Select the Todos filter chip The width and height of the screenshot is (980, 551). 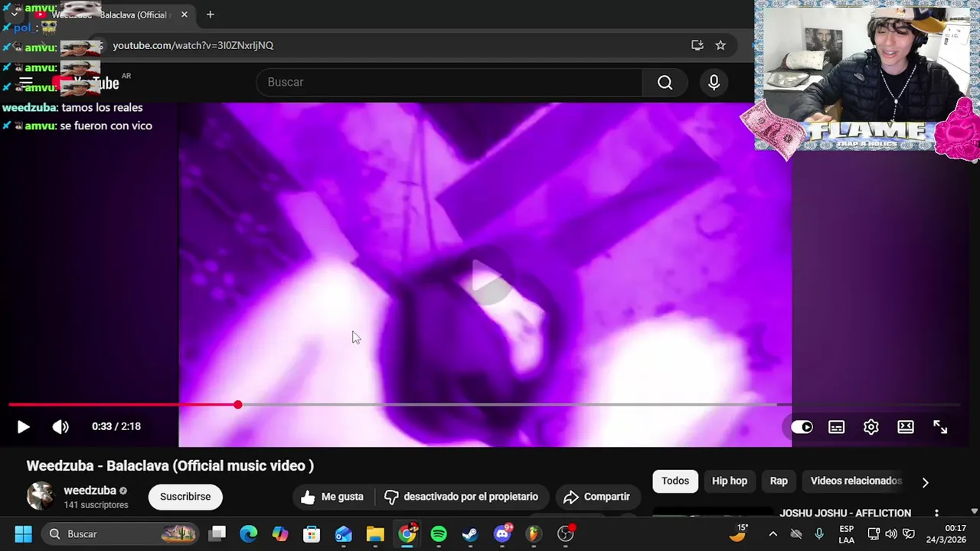coord(675,481)
